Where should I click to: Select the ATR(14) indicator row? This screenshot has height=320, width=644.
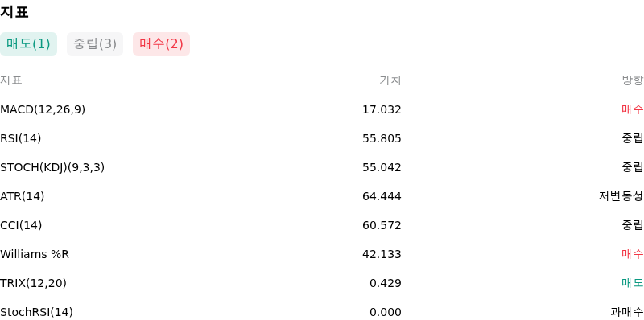click(322, 196)
